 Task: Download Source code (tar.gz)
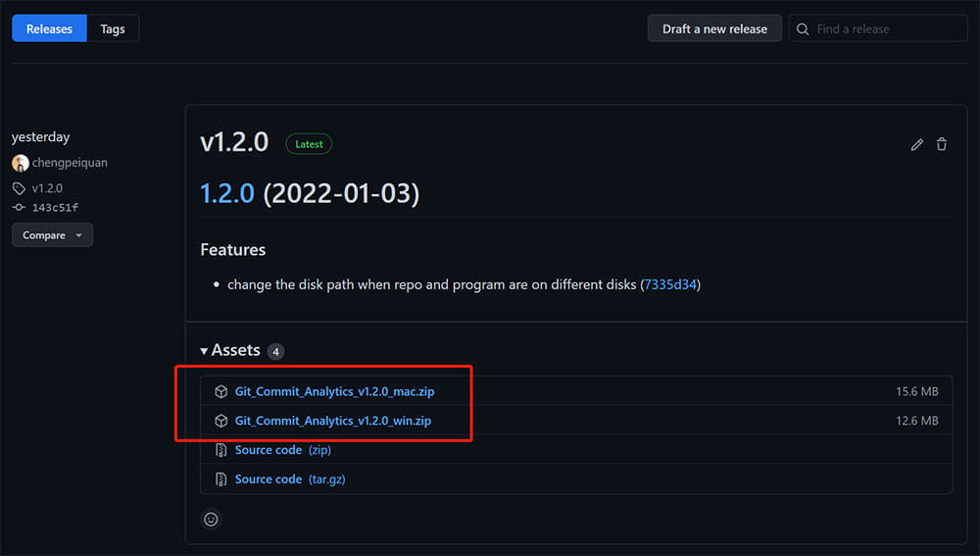[x=290, y=480]
